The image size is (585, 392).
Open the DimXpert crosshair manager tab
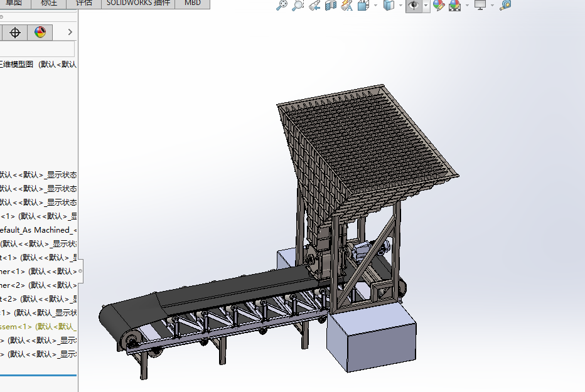(x=15, y=33)
